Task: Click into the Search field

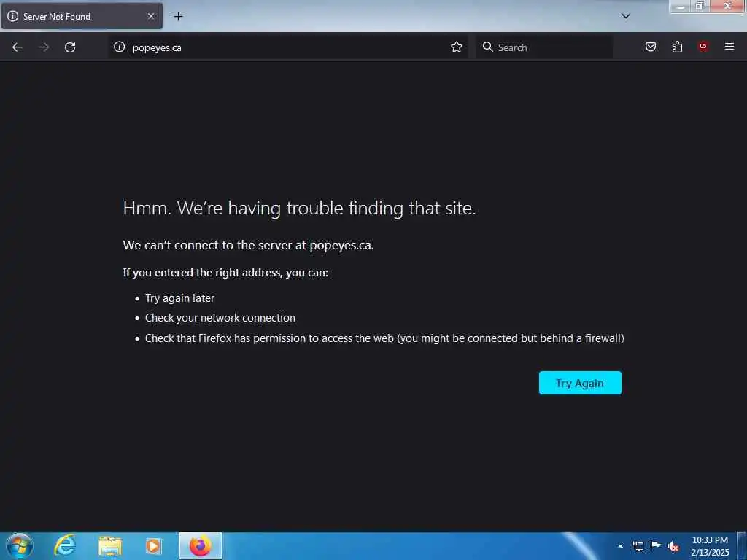Action: click(544, 47)
